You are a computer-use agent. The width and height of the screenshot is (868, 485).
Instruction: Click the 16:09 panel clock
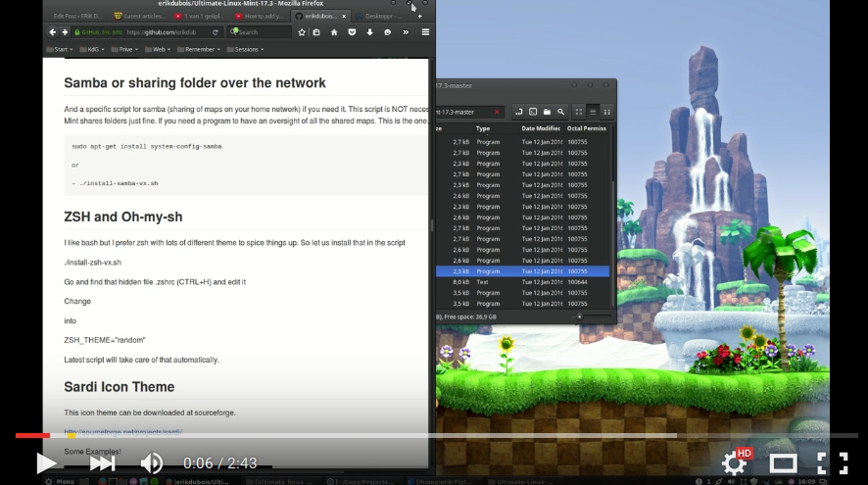(806, 481)
